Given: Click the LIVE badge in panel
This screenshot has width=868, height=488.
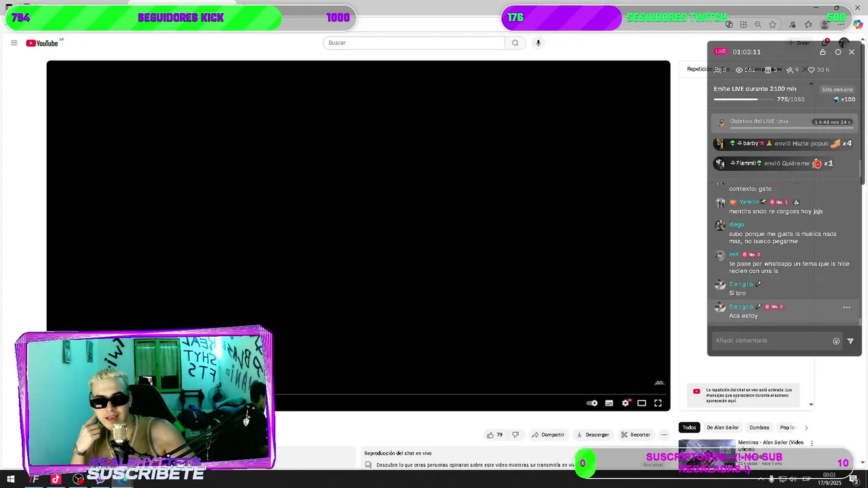Looking at the screenshot, I should pyautogui.click(x=720, y=52).
